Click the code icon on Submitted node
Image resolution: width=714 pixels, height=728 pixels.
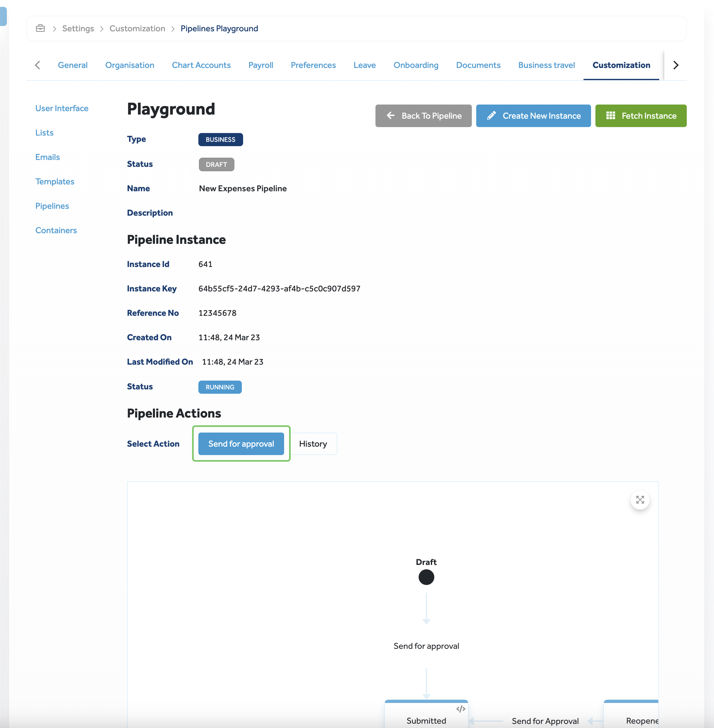click(461, 709)
